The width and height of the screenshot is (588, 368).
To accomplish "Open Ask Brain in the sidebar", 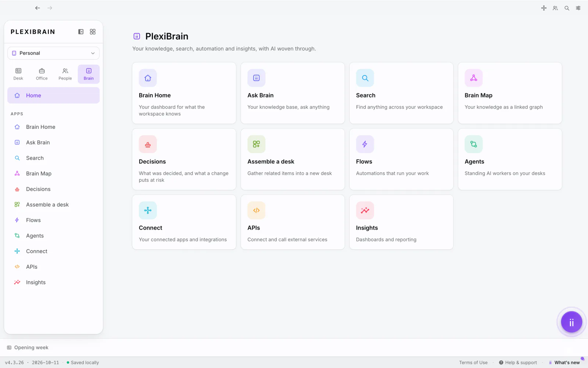I will 53,142.
